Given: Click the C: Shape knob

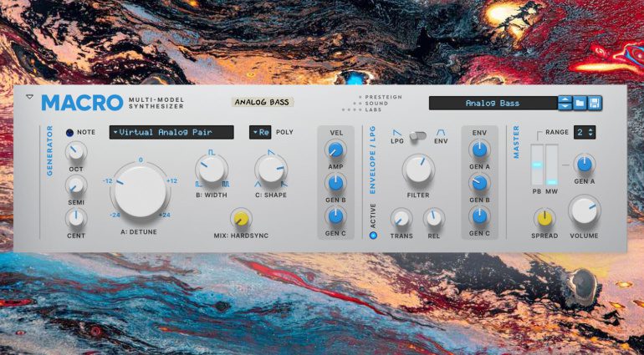Looking at the screenshot, I should tap(270, 170).
